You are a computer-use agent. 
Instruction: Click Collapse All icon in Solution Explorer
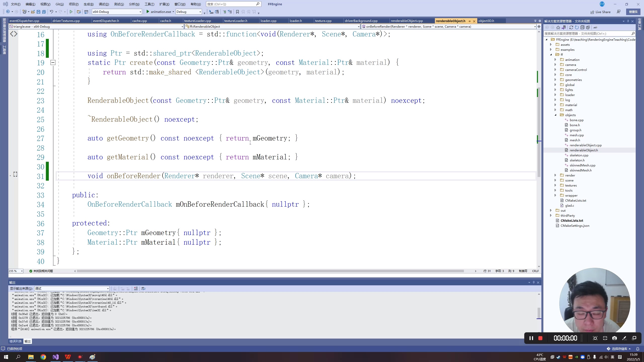coord(582,27)
